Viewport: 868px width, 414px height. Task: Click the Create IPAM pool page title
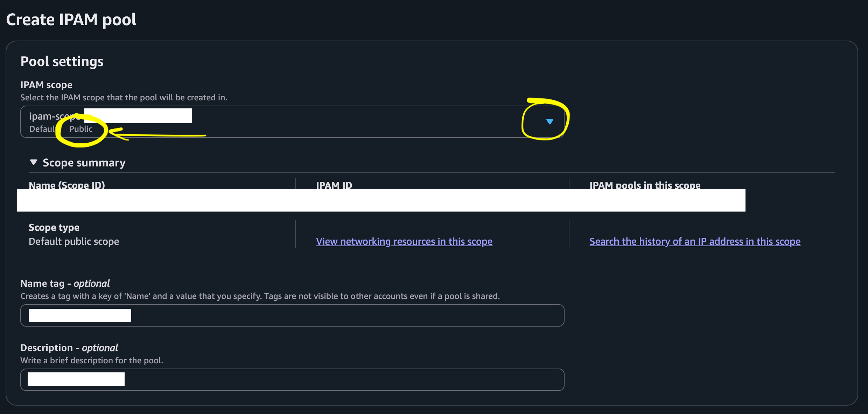click(x=71, y=20)
